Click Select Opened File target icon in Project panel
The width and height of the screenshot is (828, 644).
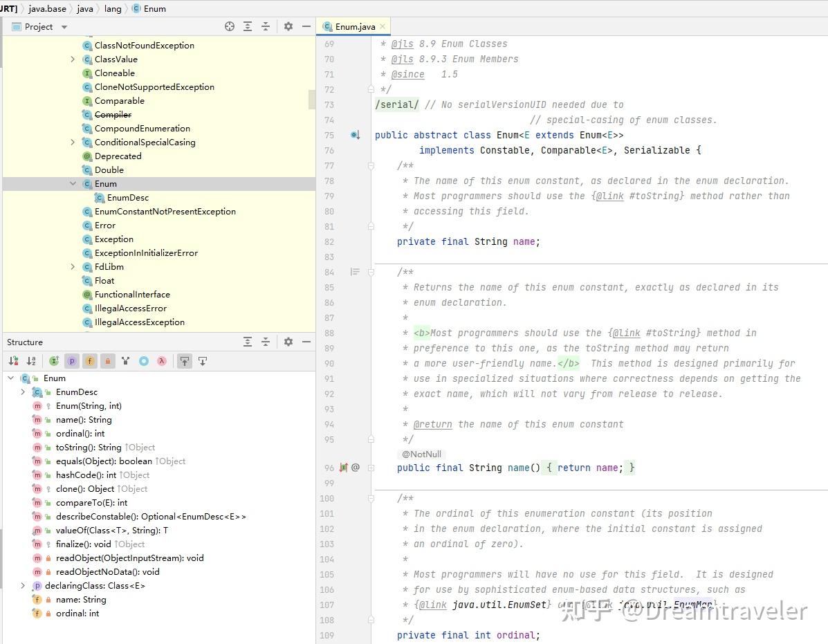click(x=230, y=26)
